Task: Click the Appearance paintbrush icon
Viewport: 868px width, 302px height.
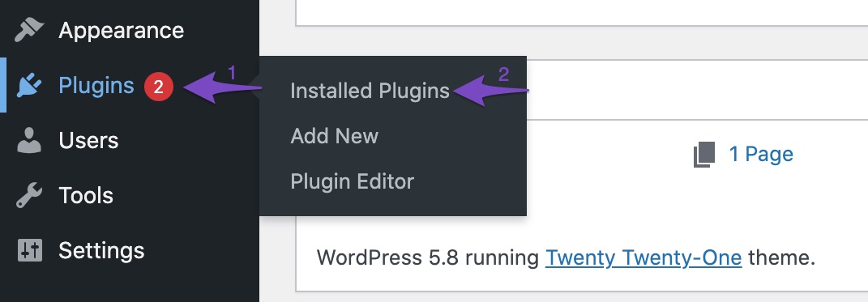Action: click(x=29, y=30)
